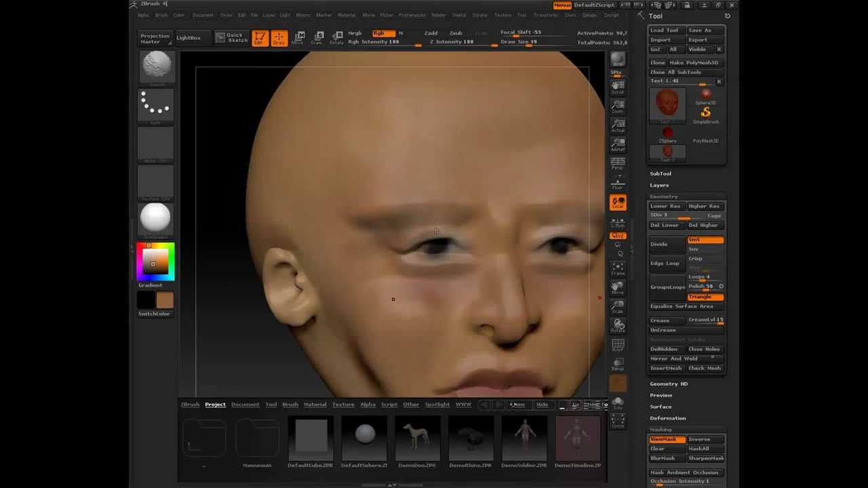868x488 pixels.
Task: Toggle ViewMask option
Action: [x=667, y=439]
